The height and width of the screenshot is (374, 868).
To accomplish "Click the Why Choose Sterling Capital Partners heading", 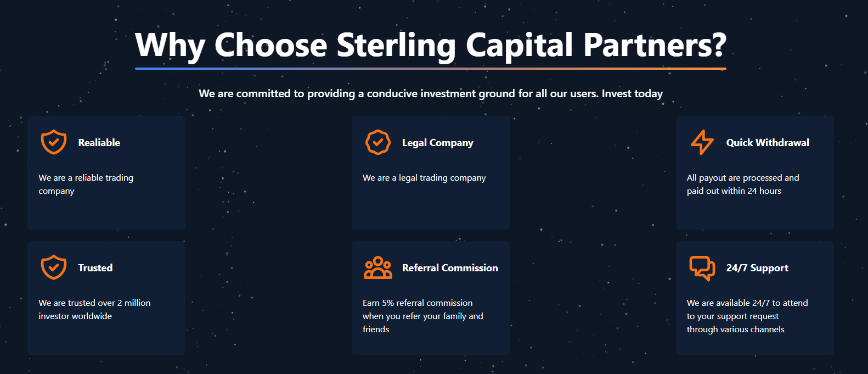I will pos(431,45).
